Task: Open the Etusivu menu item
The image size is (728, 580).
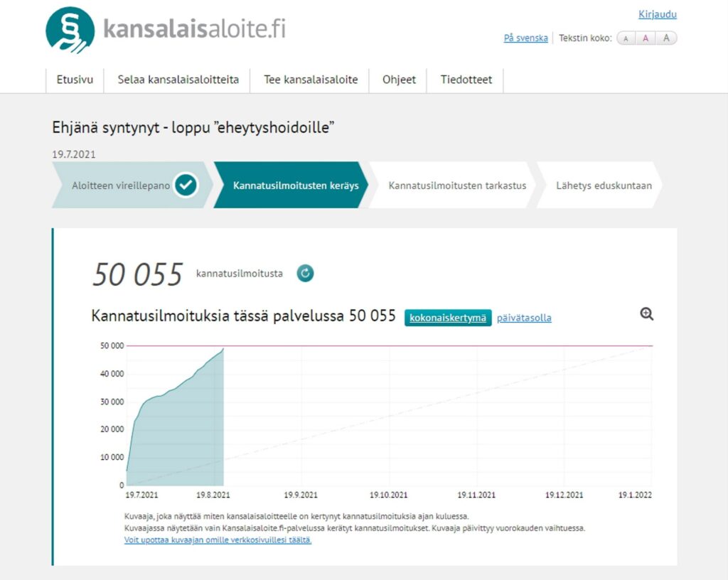Action: (75, 80)
